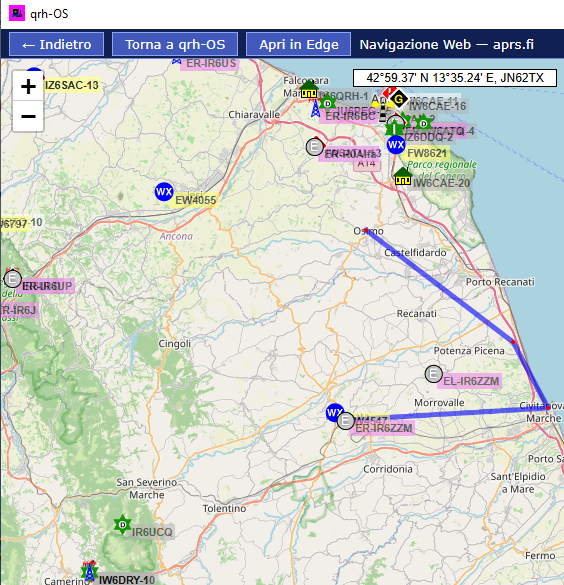Click Torna a qrh-OS button
This screenshot has height=585, width=564.
[x=175, y=44]
